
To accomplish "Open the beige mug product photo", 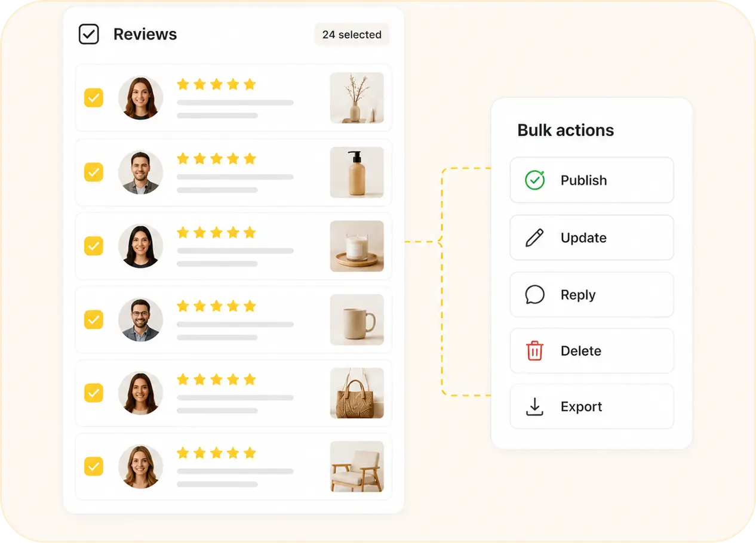I will (357, 319).
